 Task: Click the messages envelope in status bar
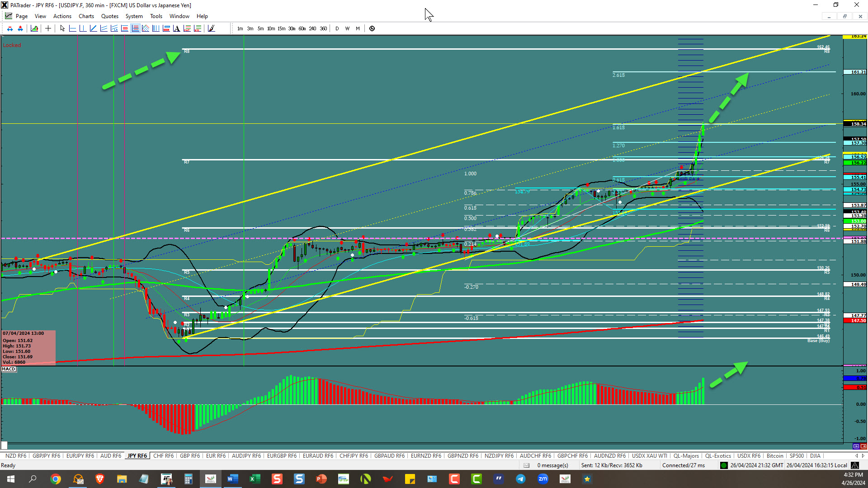pyautogui.click(x=527, y=465)
